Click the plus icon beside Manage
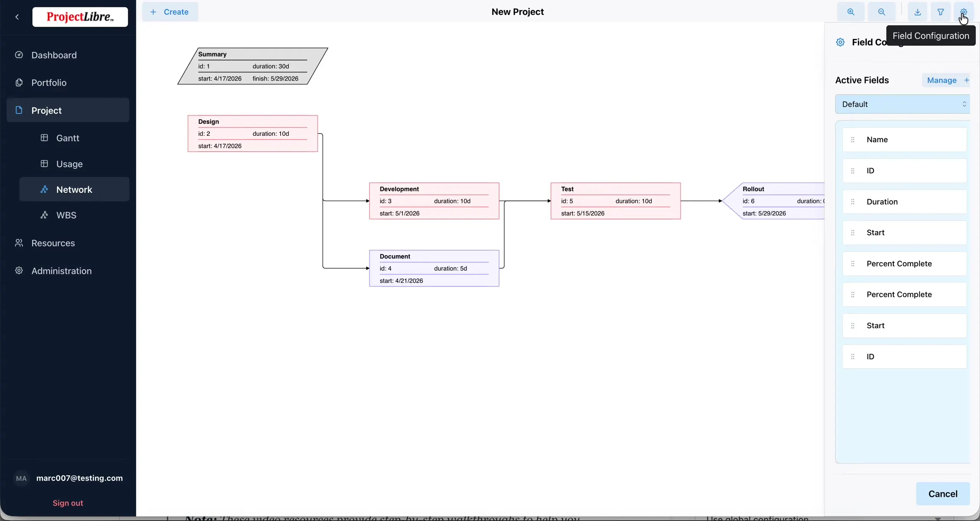The image size is (980, 521). (967, 80)
